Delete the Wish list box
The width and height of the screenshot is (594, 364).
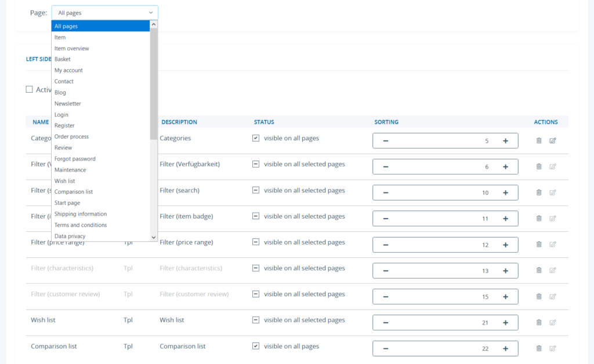(538, 322)
